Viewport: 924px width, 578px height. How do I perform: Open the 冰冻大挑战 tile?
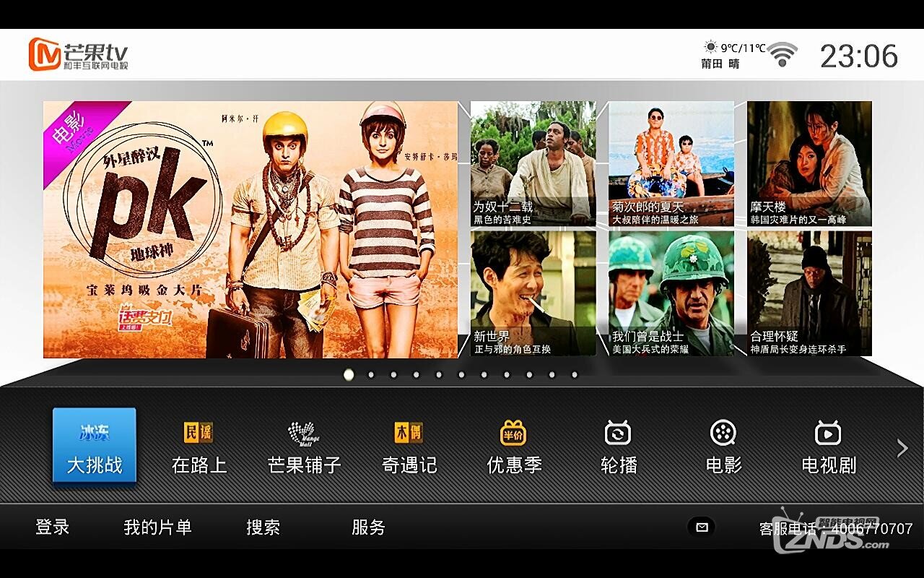coord(95,445)
